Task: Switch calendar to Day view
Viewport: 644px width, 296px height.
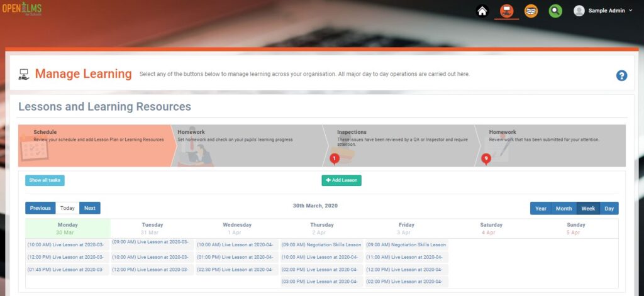Action: [609, 209]
